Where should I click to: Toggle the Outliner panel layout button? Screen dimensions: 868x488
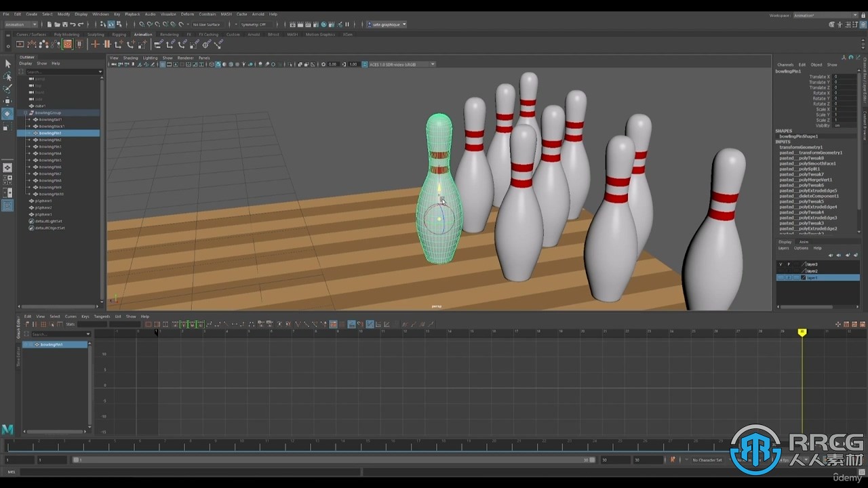[7, 205]
